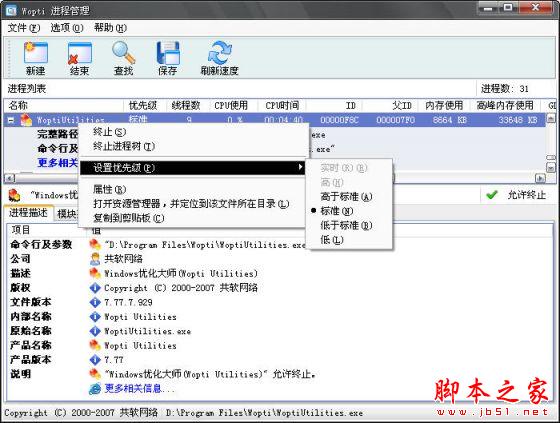Select 标准 (Normal) priority radio option
This screenshot has height=423, width=560.
click(x=336, y=211)
